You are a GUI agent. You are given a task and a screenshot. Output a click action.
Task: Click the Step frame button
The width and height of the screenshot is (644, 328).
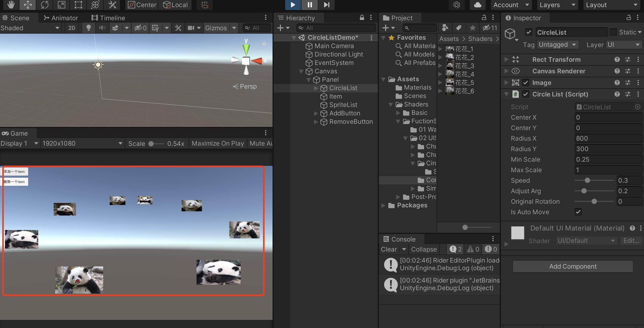(x=326, y=4)
